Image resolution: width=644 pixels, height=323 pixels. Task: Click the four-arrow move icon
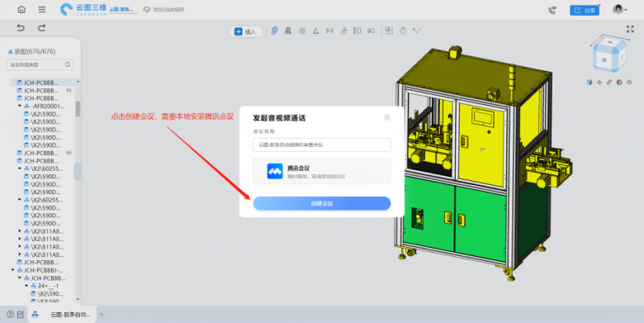pos(599,82)
